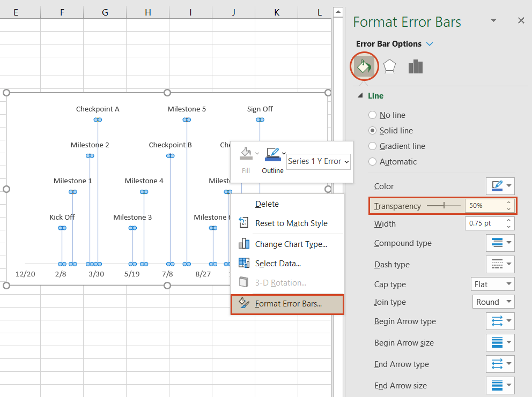Open the Series 1 Y Error combo box
This screenshot has width=532, height=397.
pos(318,161)
